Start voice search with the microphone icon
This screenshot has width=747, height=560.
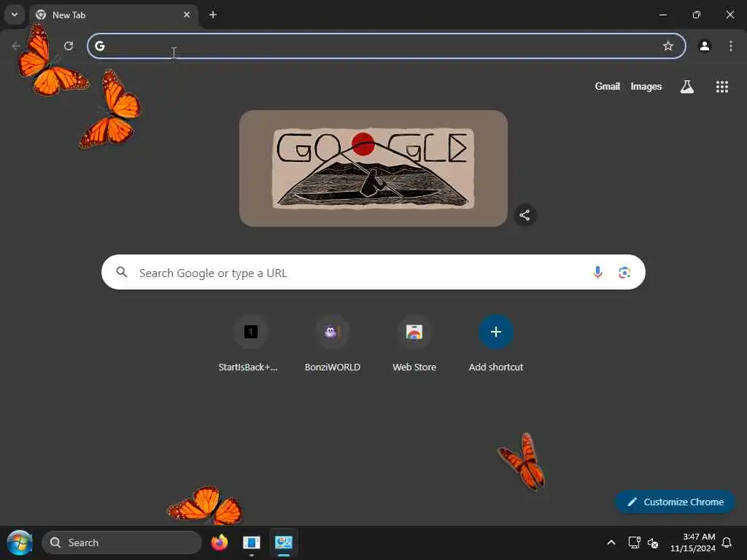click(x=597, y=273)
